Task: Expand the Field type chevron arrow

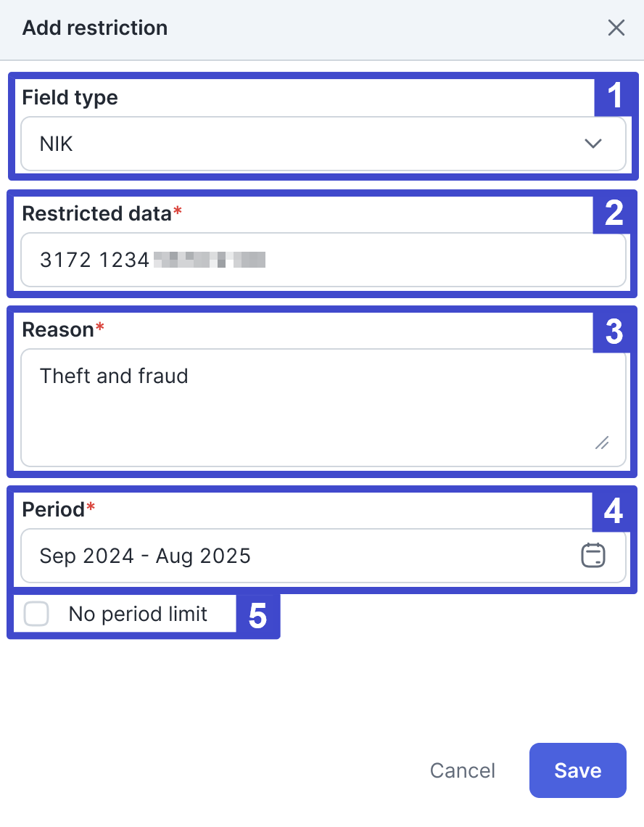Action: tap(593, 144)
